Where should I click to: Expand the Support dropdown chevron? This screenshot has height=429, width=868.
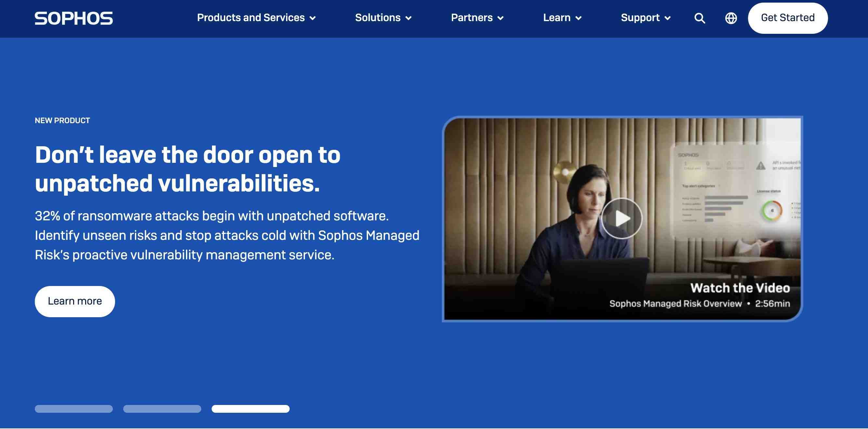pyautogui.click(x=667, y=18)
